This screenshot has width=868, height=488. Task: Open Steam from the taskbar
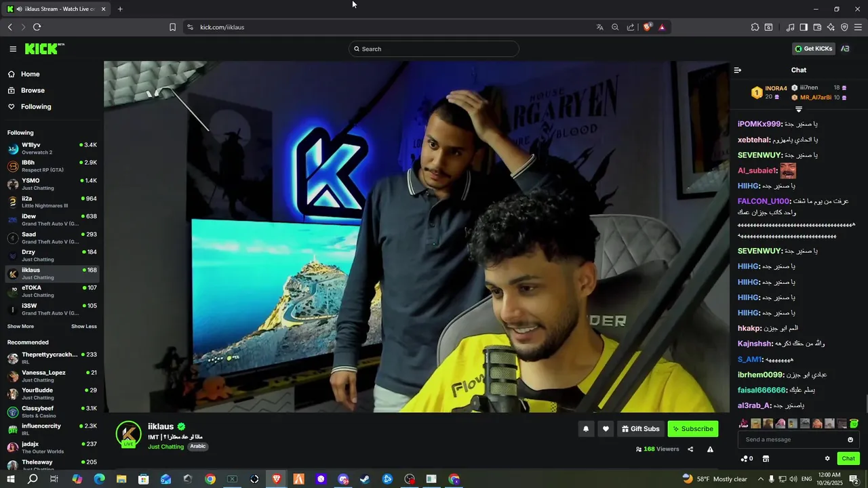point(365,479)
